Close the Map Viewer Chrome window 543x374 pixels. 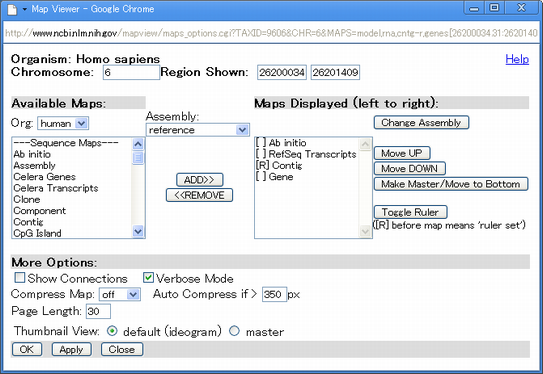point(521,8)
